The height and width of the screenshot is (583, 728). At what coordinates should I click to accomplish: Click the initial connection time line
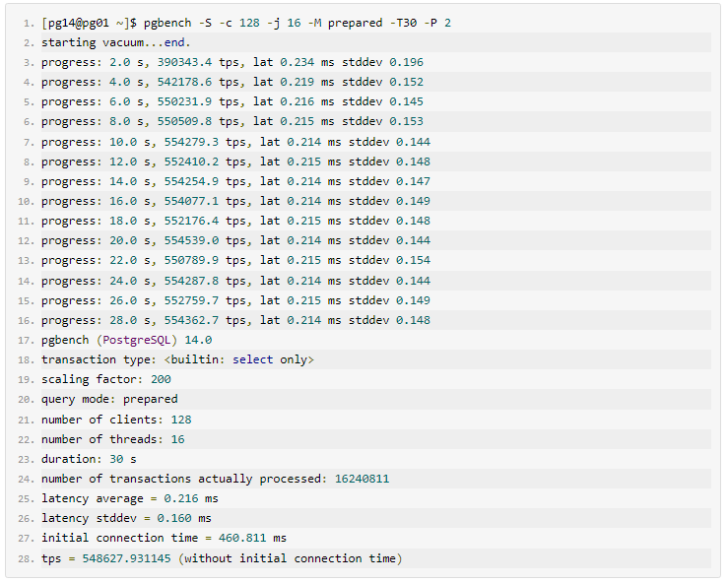coord(164,538)
